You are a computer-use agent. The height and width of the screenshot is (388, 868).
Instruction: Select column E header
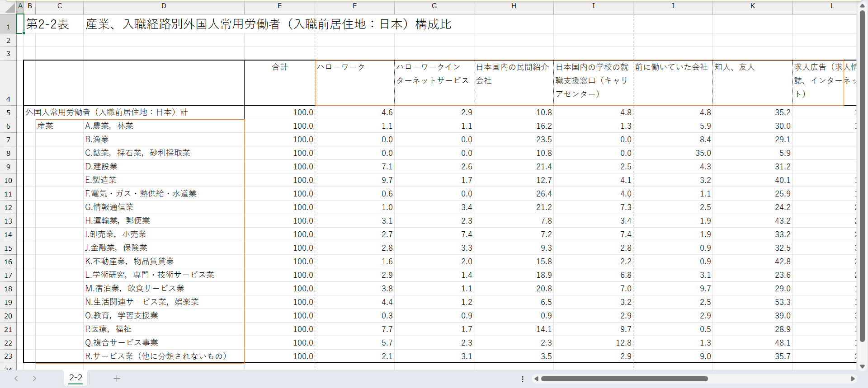(x=279, y=6)
